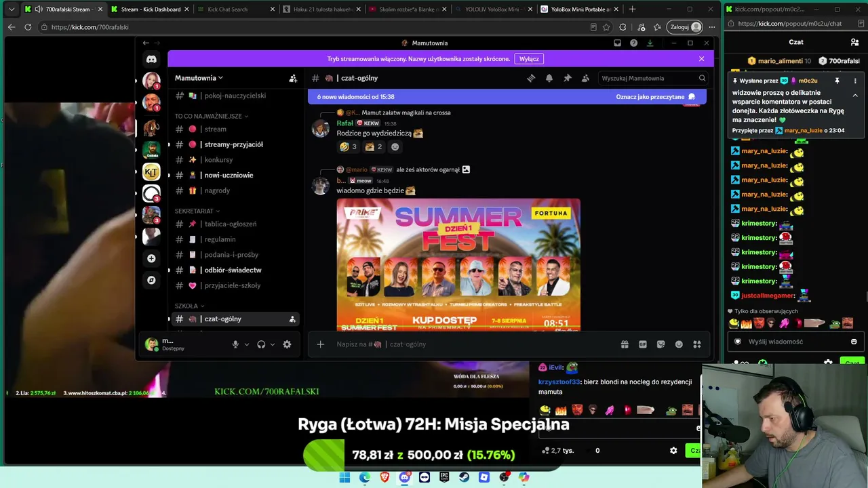Image resolution: width=868 pixels, height=488 pixels.
Task: Open microphone input options arrow
Action: click(246, 344)
